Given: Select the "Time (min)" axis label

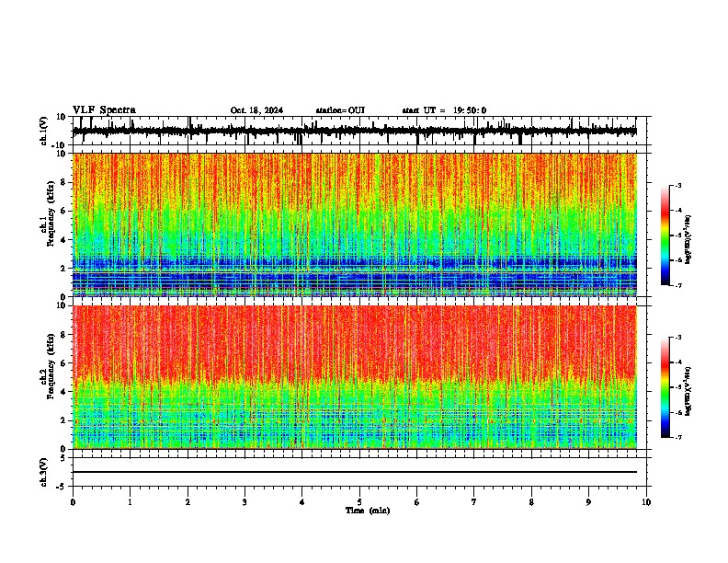Looking at the screenshot, I should (368, 511).
